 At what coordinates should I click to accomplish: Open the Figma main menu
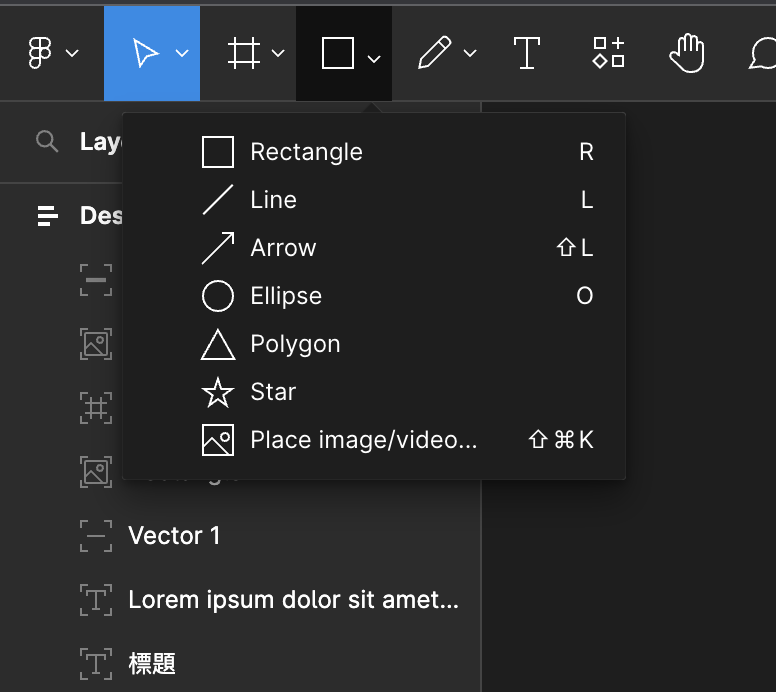pyautogui.click(x=41, y=54)
